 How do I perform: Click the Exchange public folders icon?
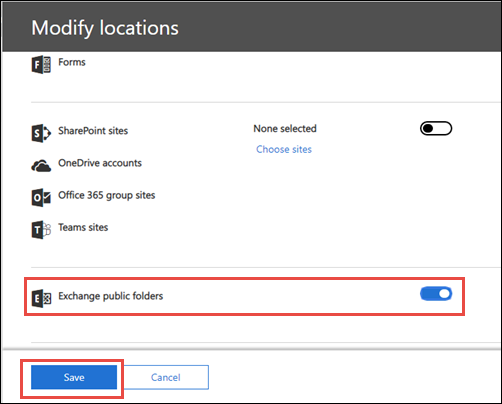41,298
